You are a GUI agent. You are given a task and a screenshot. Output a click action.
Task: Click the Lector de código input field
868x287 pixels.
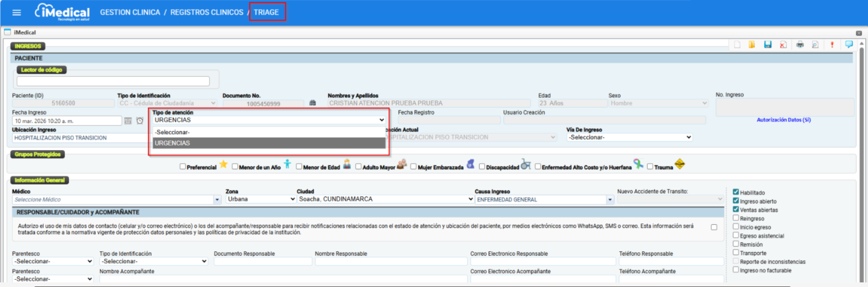click(113, 81)
